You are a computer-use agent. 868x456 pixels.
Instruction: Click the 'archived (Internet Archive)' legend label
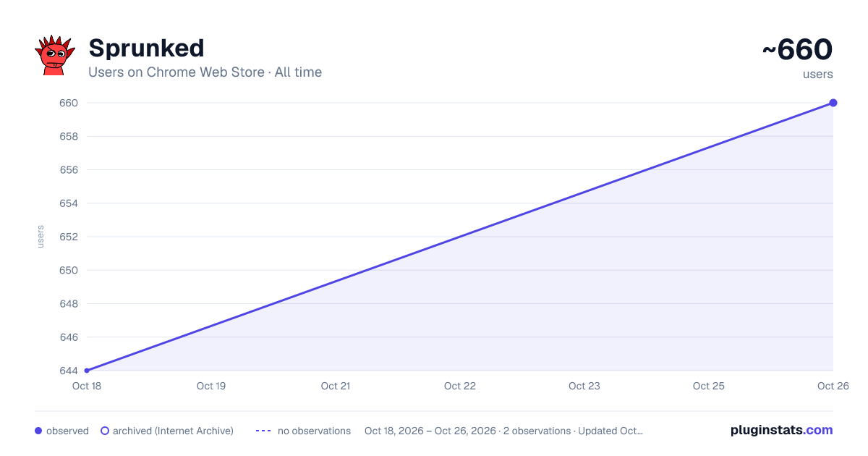pyautogui.click(x=173, y=431)
